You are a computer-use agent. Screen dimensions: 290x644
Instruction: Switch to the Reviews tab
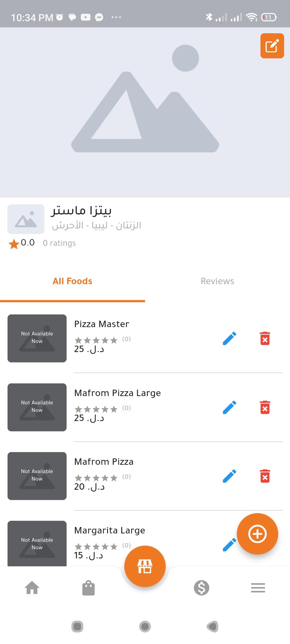click(218, 281)
